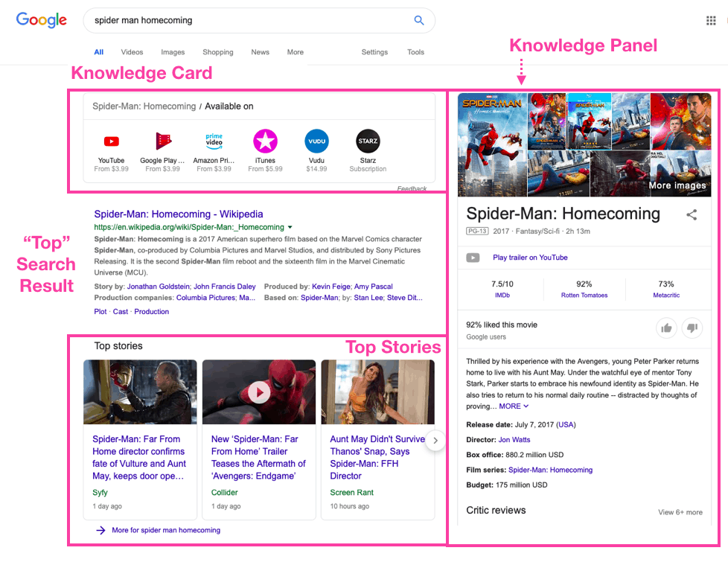Open the News search tab
This screenshot has width=728, height=568.
click(260, 52)
